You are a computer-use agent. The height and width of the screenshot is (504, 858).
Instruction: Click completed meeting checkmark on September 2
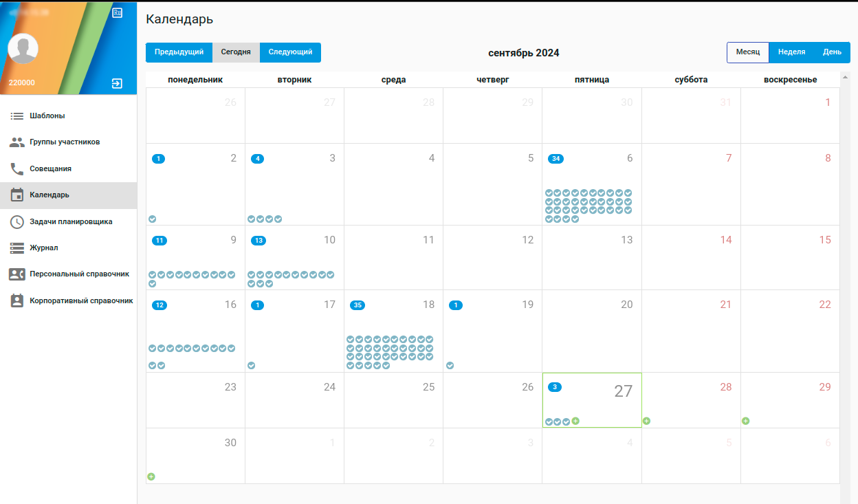tap(153, 219)
